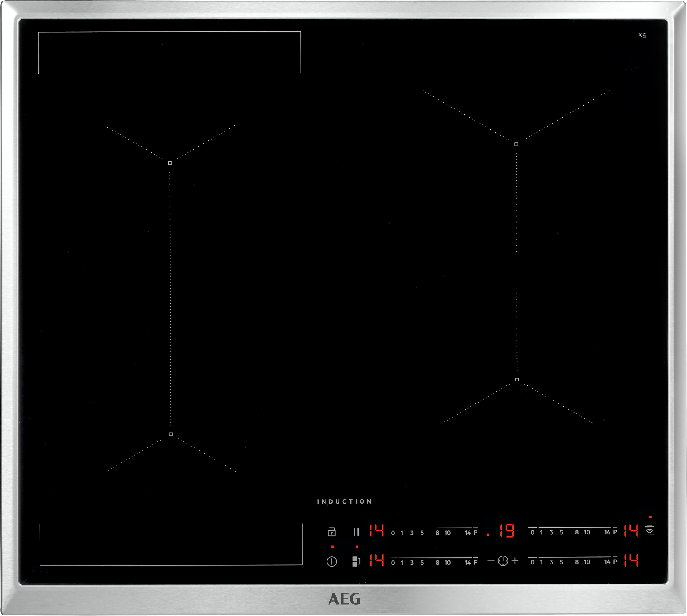Tap the red 14 display at the lower right
Viewport: 687px width, 616px height.
click(x=631, y=560)
